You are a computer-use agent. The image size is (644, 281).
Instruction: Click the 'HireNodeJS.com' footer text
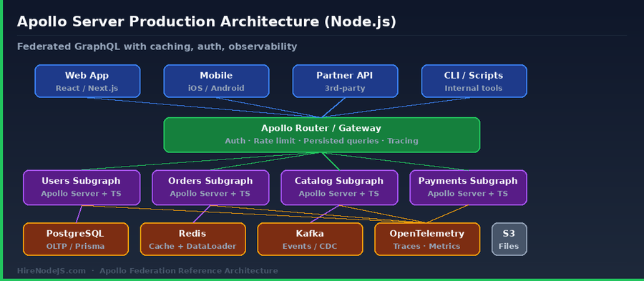52,271
